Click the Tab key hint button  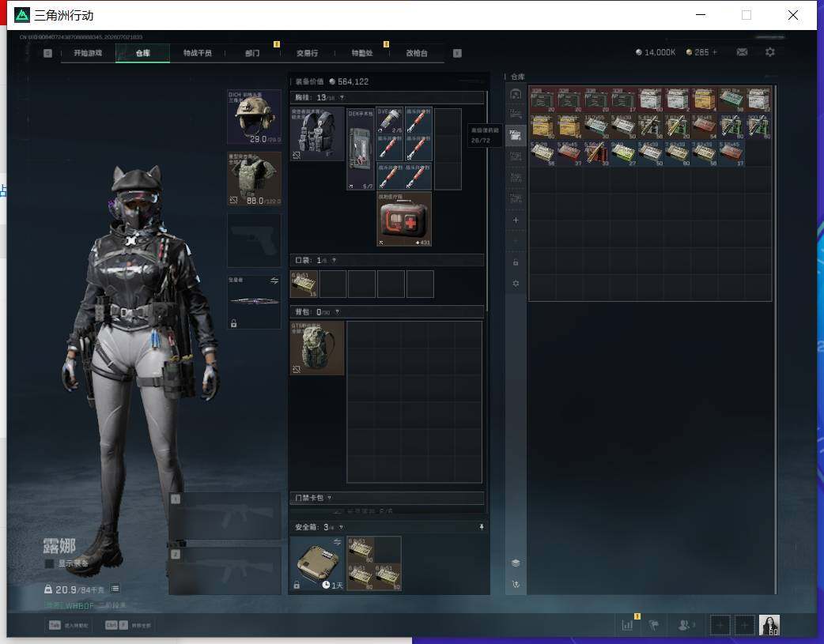coord(55,625)
